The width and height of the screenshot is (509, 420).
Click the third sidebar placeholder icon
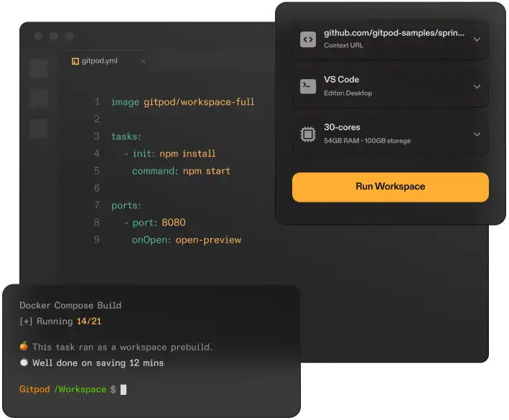tap(39, 129)
